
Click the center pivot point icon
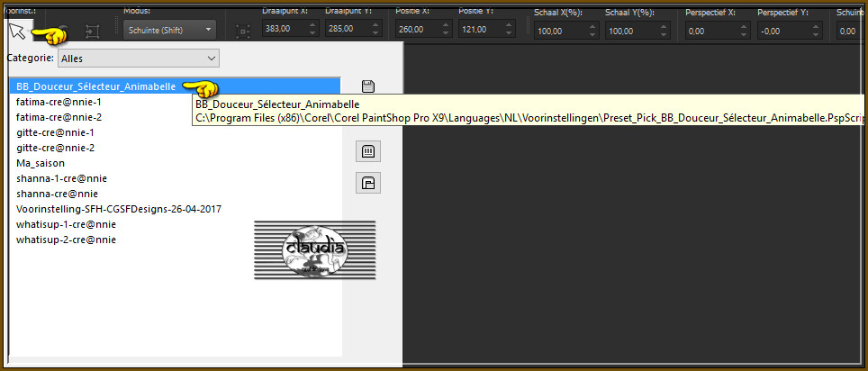coord(243,32)
